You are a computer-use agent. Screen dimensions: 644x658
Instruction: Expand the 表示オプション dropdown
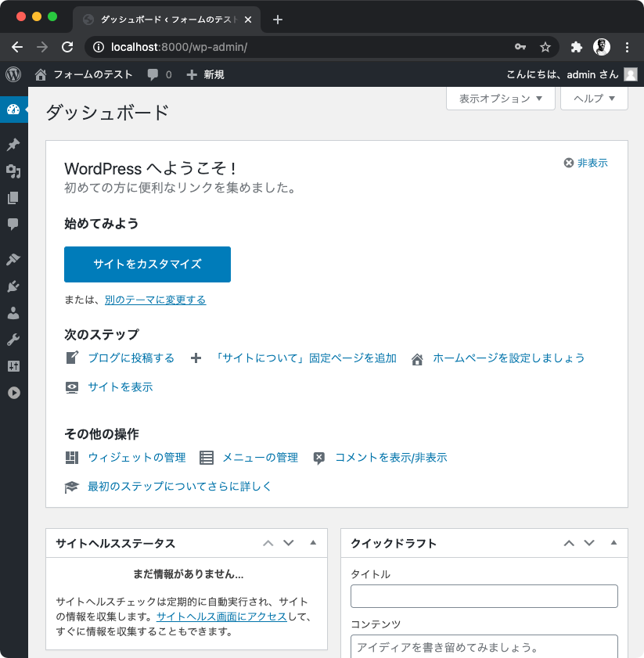click(x=501, y=99)
